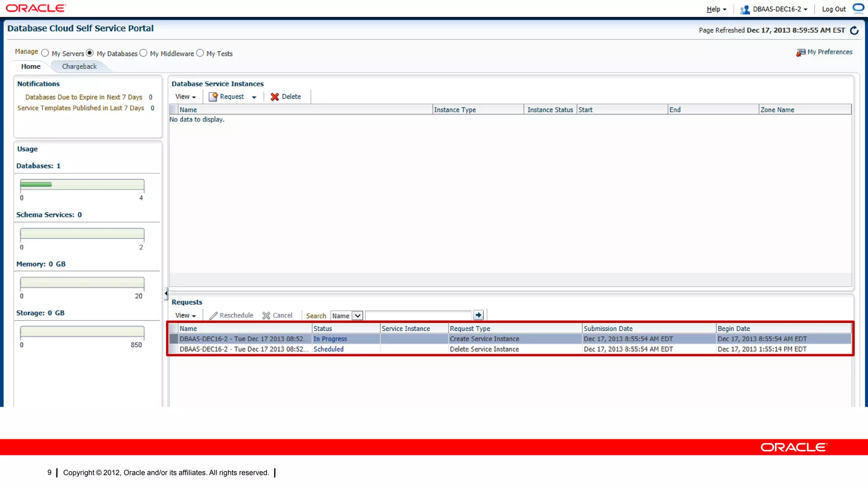This screenshot has height=488, width=868.
Task: Open the DBAAS-DEC16-2 user menu
Action: (x=780, y=9)
